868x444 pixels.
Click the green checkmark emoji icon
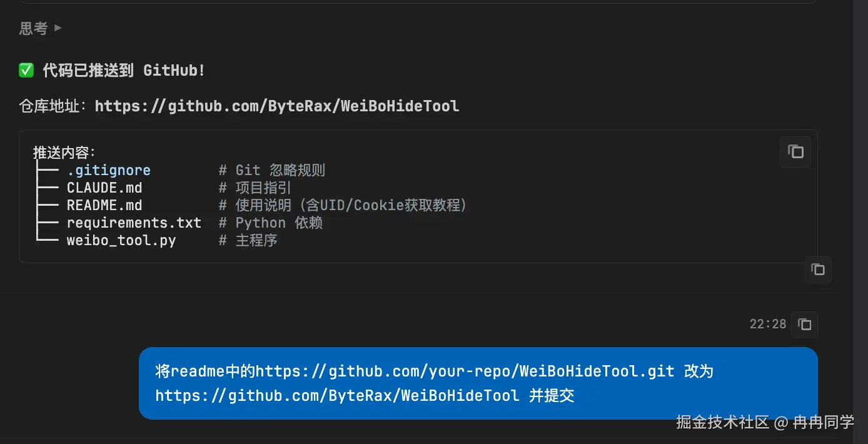[26, 71]
